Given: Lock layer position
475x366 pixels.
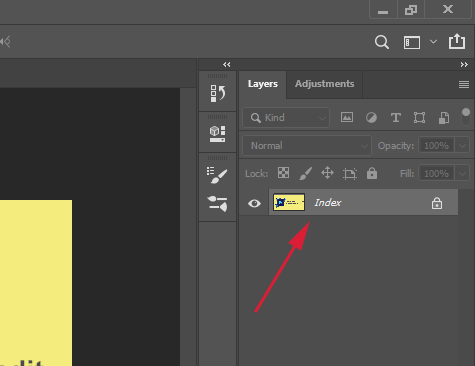Looking at the screenshot, I should click(327, 173).
